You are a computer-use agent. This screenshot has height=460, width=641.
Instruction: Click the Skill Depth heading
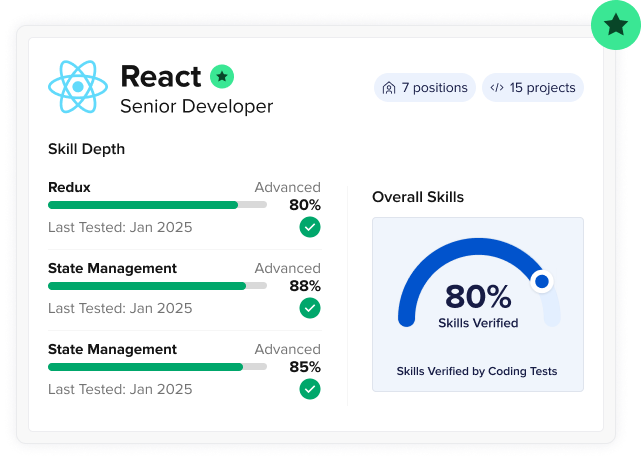[86, 149]
